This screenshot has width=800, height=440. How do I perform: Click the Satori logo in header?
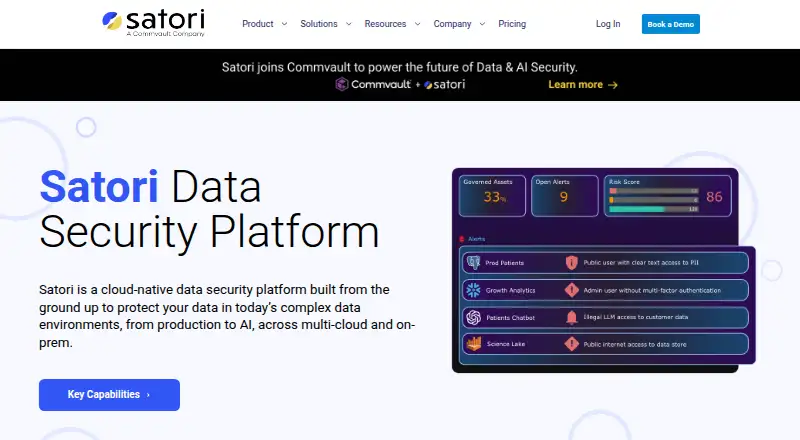[x=153, y=23]
